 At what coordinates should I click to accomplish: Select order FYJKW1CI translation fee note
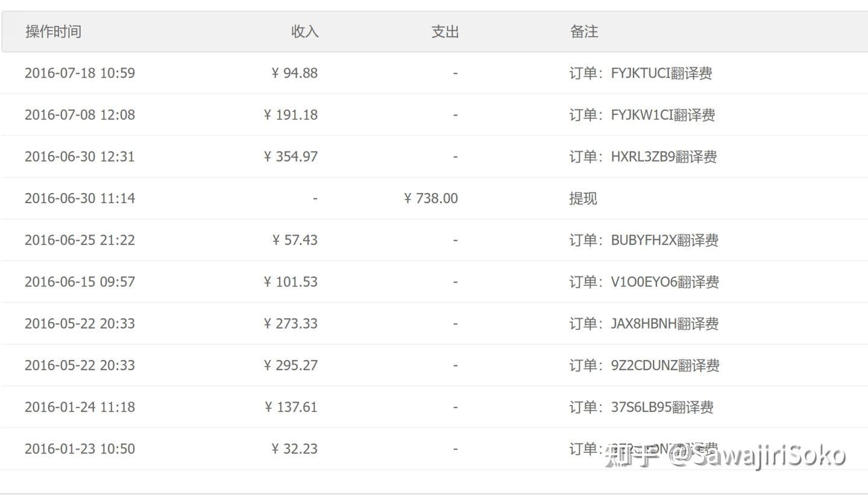(642, 115)
